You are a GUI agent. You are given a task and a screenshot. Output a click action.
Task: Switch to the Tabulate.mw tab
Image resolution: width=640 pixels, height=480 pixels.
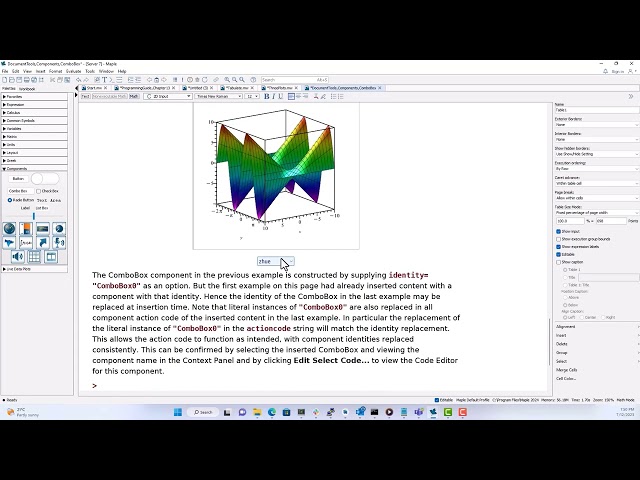click(x=237, y=88)
